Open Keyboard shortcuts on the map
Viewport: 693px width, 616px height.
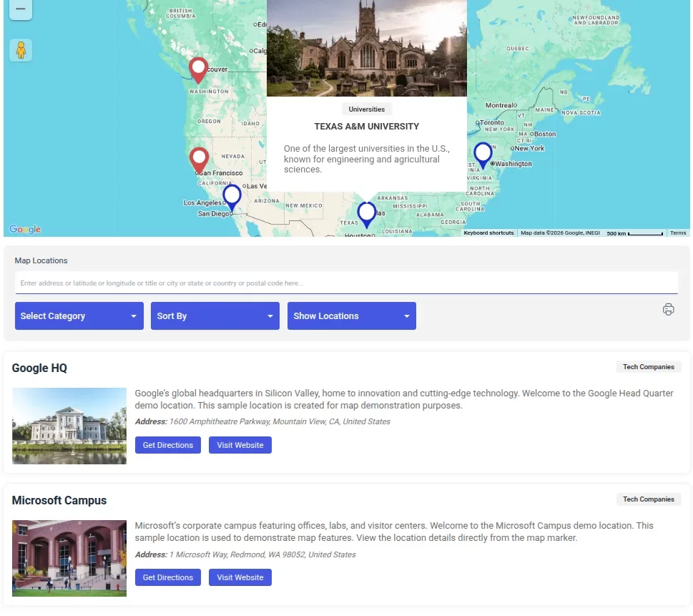[x=488, y=233]
